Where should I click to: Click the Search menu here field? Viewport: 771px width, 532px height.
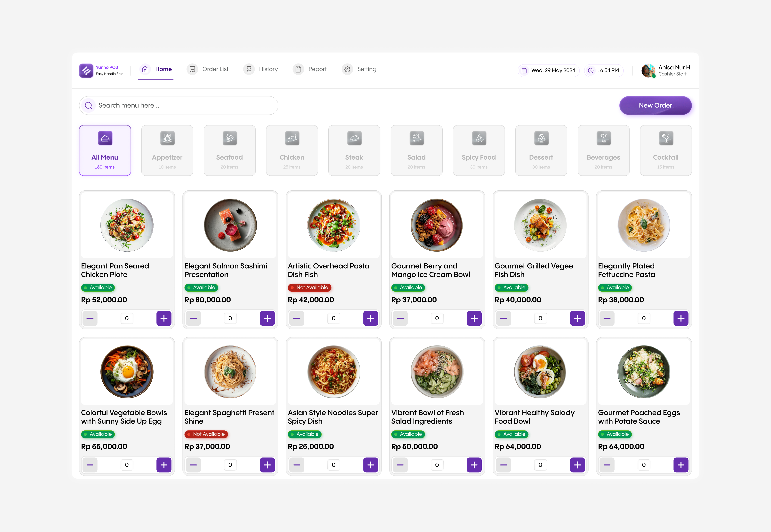point(179,105)
